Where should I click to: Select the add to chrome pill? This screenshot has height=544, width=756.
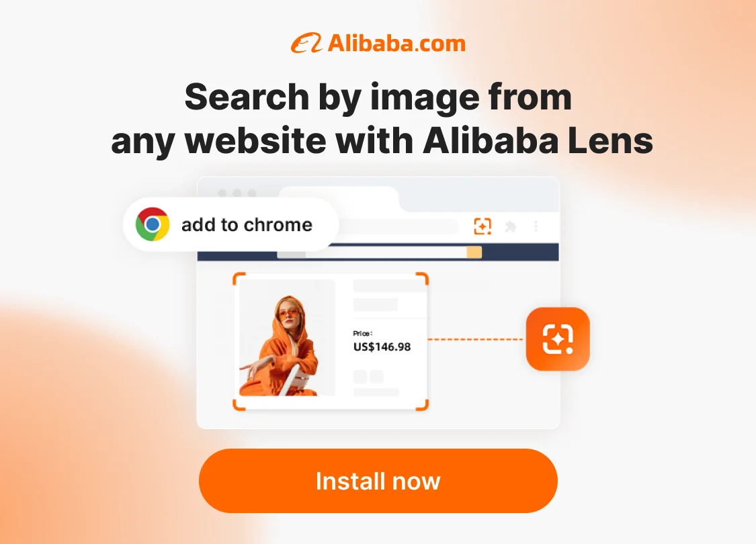click(231, 224)
